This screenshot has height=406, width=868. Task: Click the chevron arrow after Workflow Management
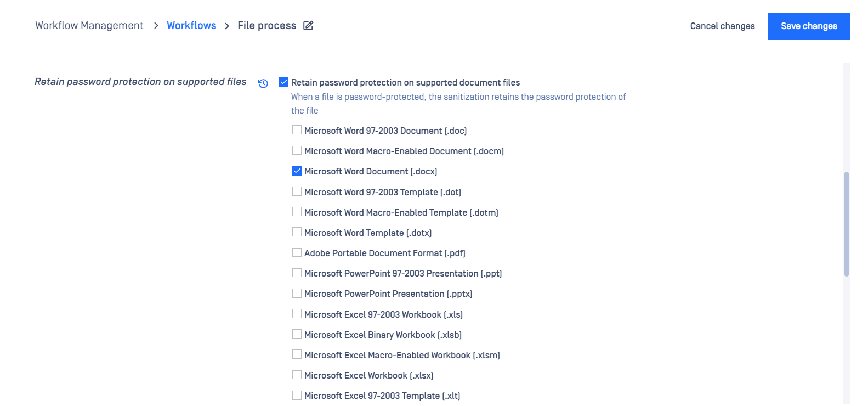click(x=156, y=26)
